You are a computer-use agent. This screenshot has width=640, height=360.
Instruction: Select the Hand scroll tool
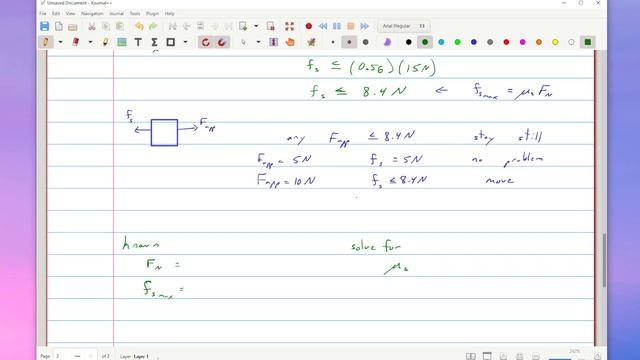(290, 42)
